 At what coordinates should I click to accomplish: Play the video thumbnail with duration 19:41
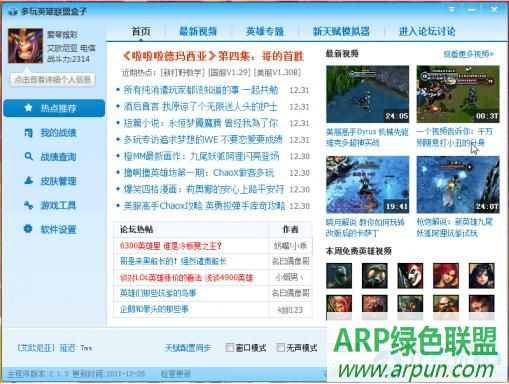click(x=367, y=185)
